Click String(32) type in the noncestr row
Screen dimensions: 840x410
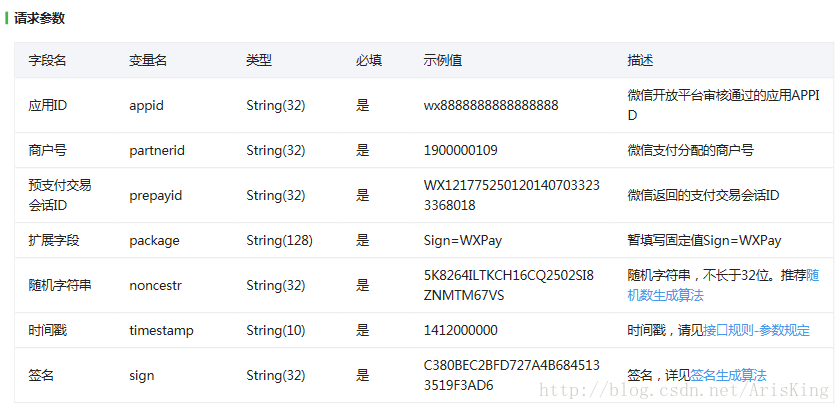point(275,285)
